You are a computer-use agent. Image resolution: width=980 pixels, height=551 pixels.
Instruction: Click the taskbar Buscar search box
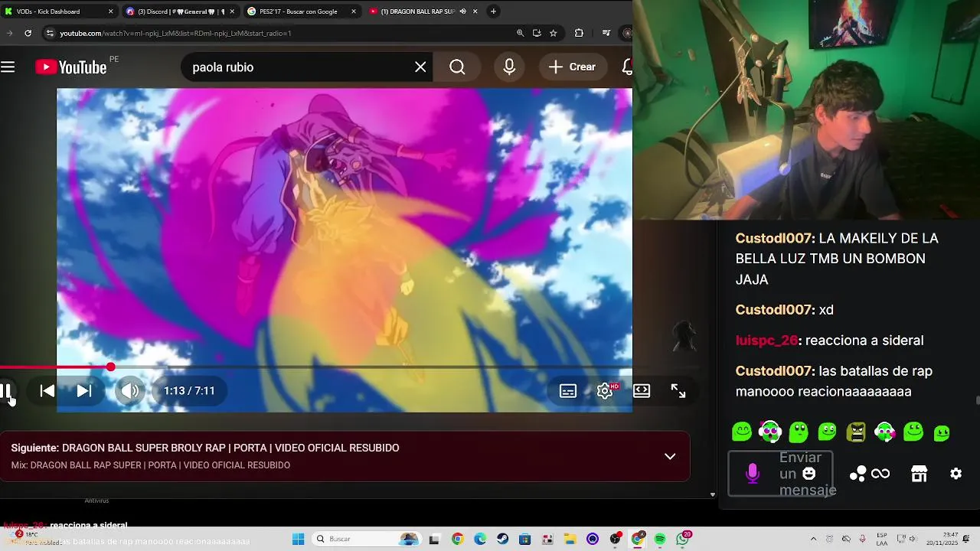[367, 539]
